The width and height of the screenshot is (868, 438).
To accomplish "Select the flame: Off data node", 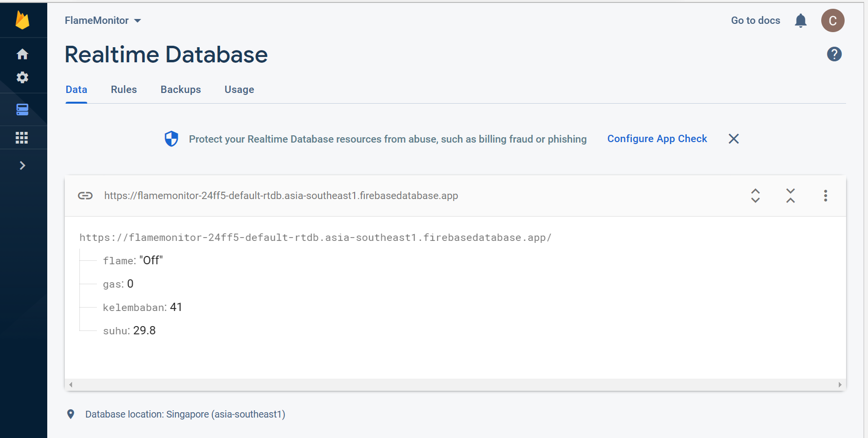I will point(132,260).
